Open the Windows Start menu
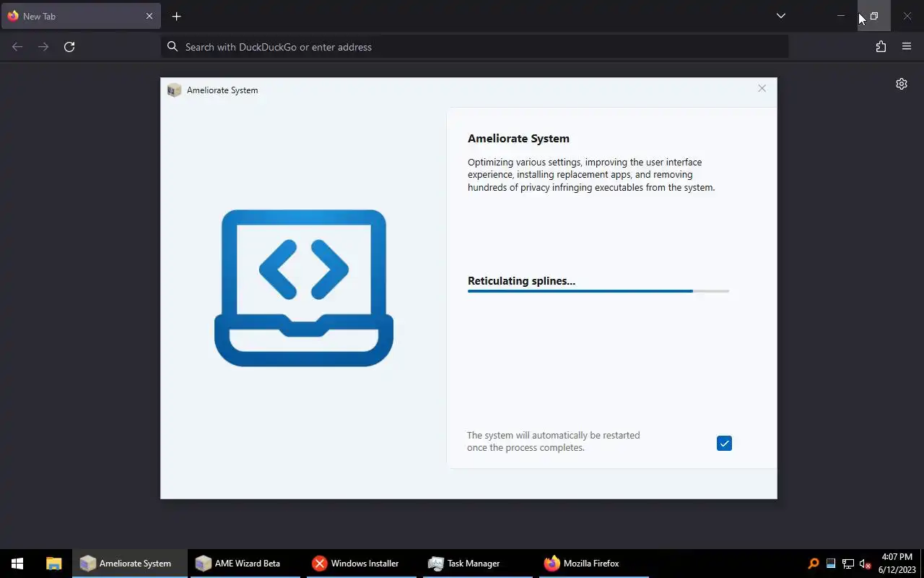 pos(17,564)
